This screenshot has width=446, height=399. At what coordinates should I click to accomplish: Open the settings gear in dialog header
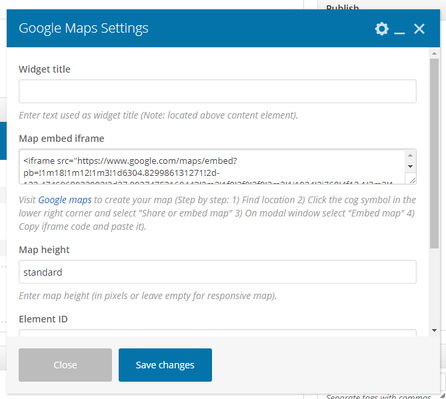(382, 29)
